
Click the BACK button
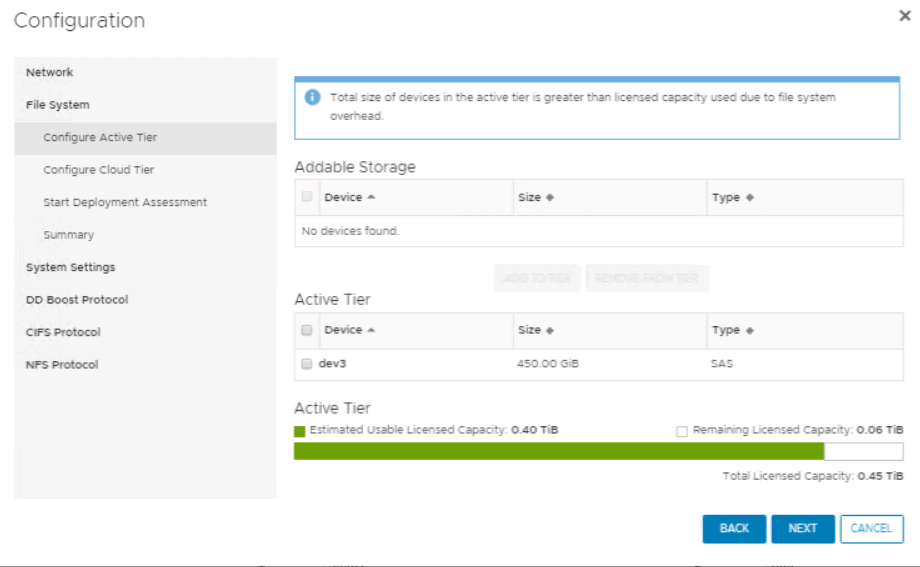(x=734, y=529)
